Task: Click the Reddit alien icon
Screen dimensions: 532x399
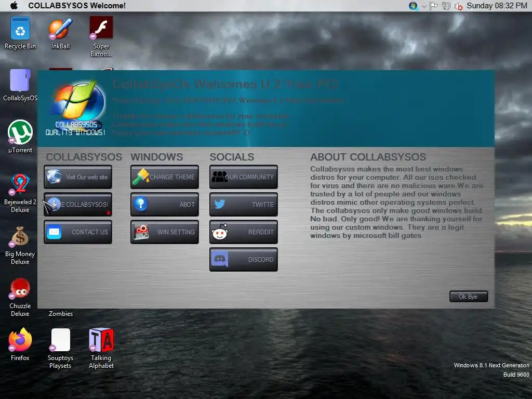Action: point(220,232)
